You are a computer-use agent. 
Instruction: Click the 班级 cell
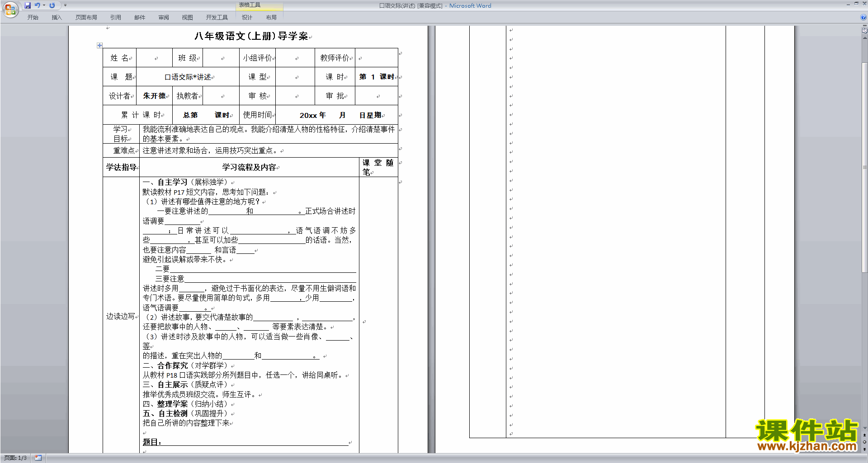click(188, 58)
